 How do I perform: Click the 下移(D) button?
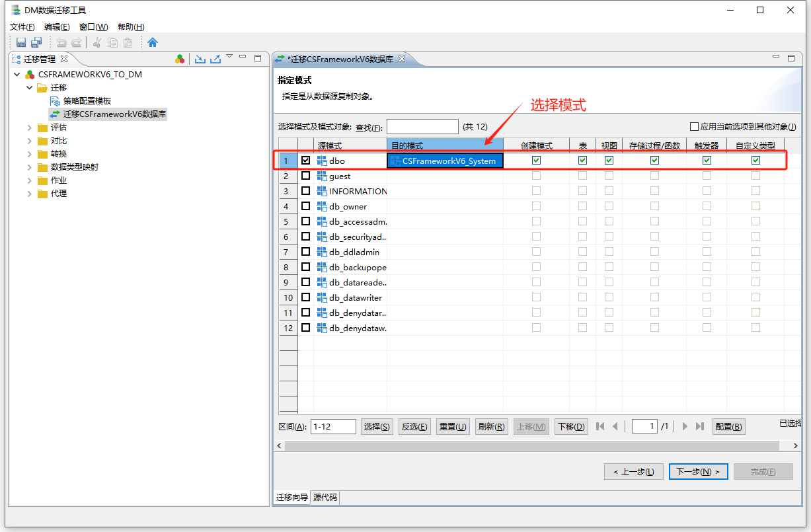tap(571, 427)
